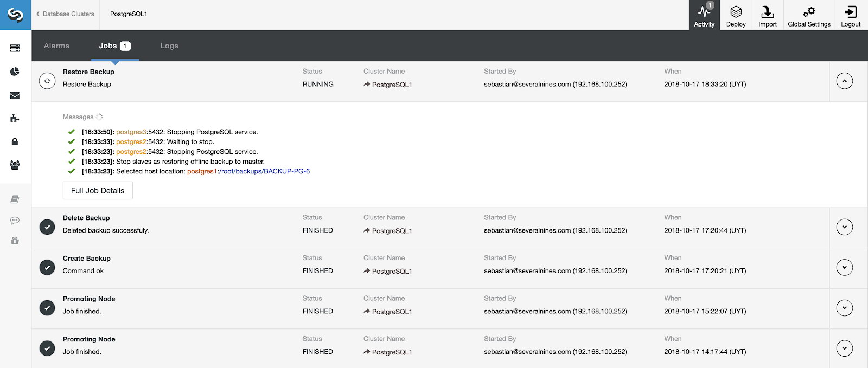The height and width of the screenshot is (368, 868).
Task: Open the clusters list sidebar icon
Action: point(15,48)
